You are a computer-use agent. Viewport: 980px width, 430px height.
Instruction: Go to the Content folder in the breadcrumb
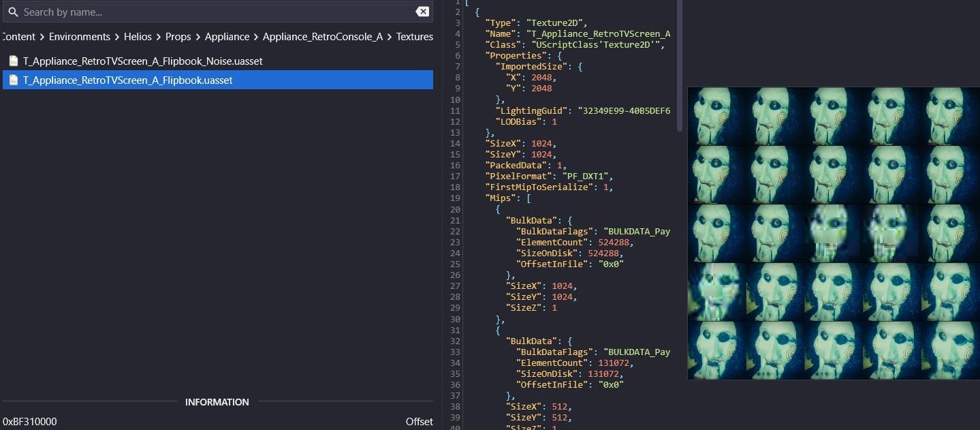coord(18,37)
